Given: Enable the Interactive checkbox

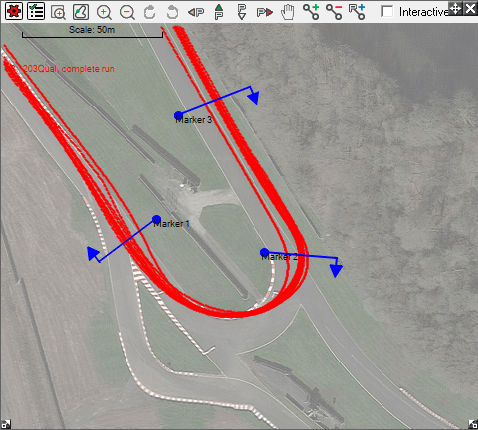Looking at the screenshot, I should 387,12.
